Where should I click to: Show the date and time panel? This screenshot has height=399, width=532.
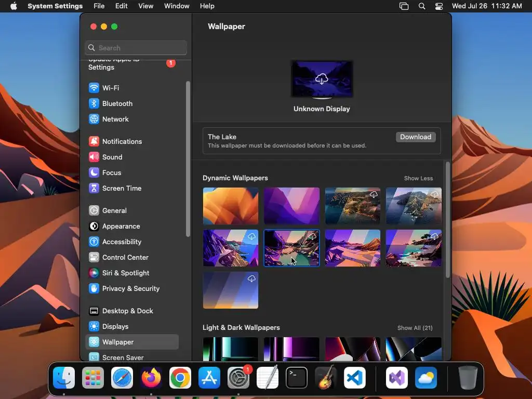pyautogui.click(x=487, y=6)
